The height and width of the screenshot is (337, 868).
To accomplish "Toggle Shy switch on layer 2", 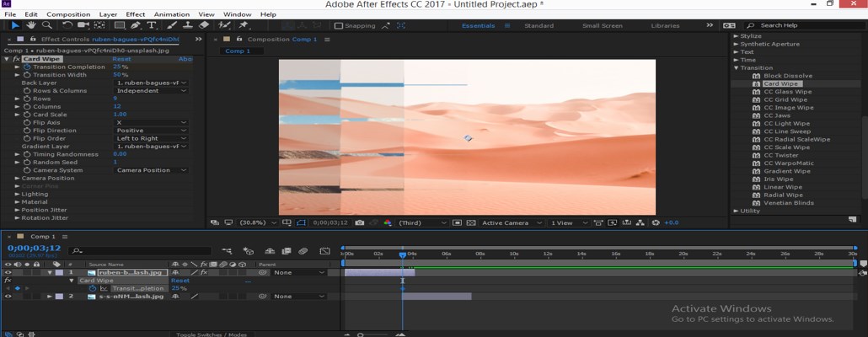I will pos(175,297).
